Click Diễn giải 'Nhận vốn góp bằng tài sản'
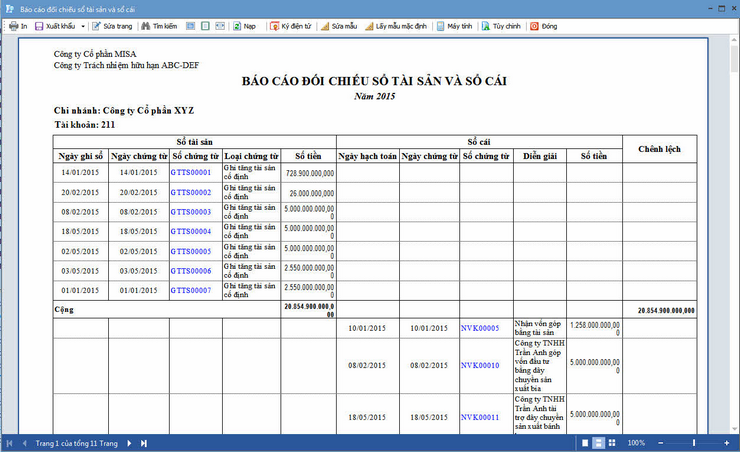740x452 pixels. coord(538,328)
